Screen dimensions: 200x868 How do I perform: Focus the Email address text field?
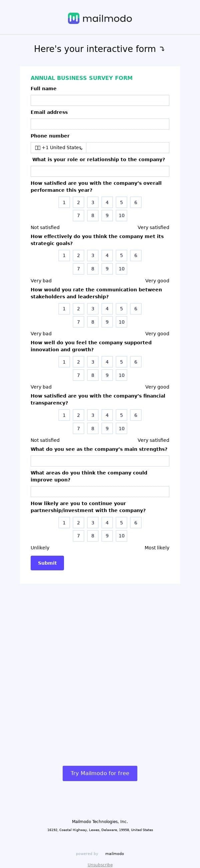point(100,124)
